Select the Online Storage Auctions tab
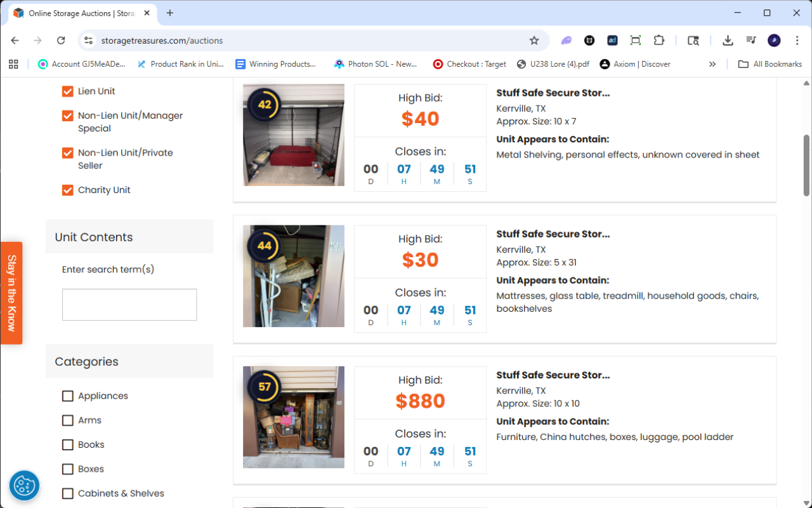This screenshot has height=508, width=812. (76, 13)
